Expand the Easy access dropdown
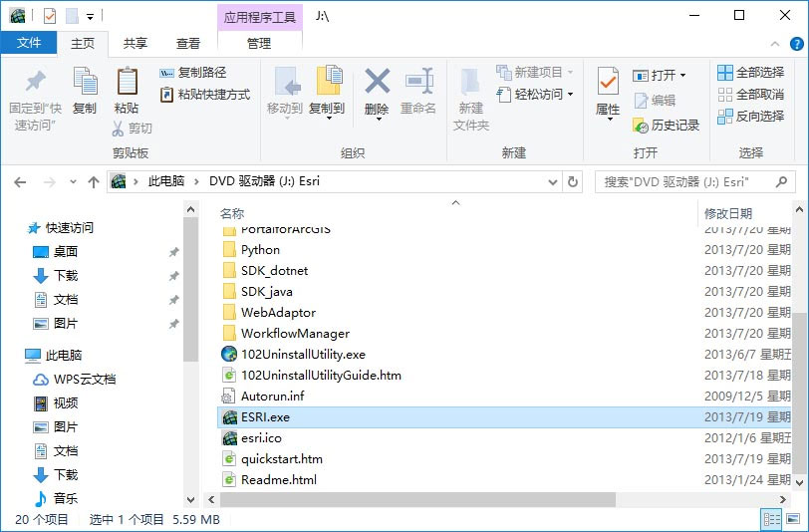This screenshot has width=809, height=532. tap(570, 95)
